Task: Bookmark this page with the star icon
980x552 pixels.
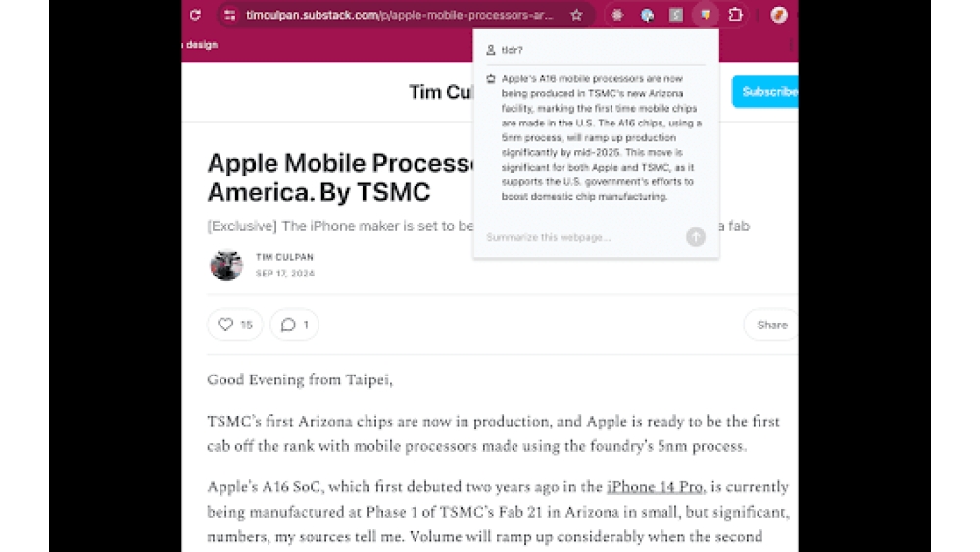Action: (576, 15)
